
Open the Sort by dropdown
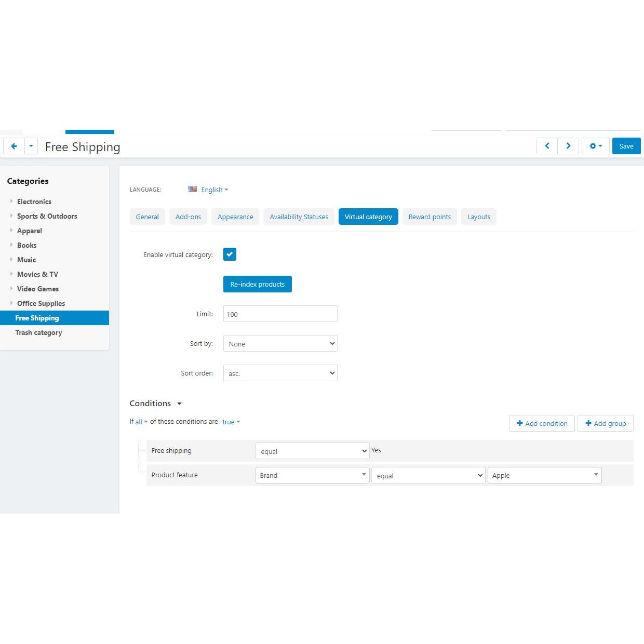tap(280, 344)
